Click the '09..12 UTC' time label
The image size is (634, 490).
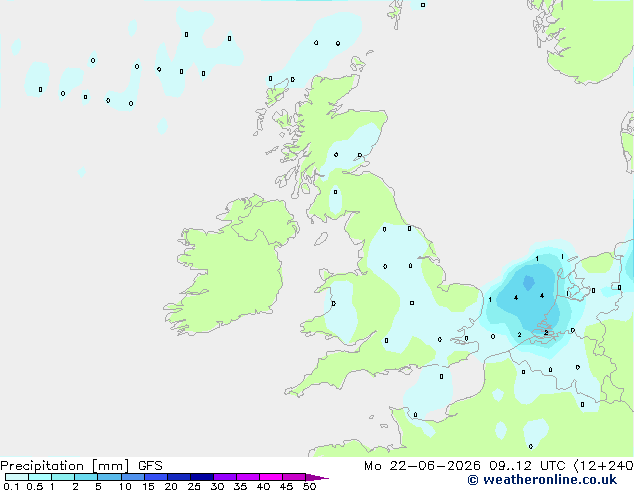[527, 466]
